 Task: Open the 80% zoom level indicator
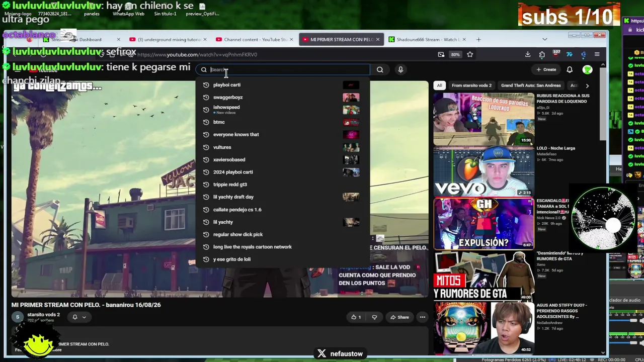(x=455, y=54)
